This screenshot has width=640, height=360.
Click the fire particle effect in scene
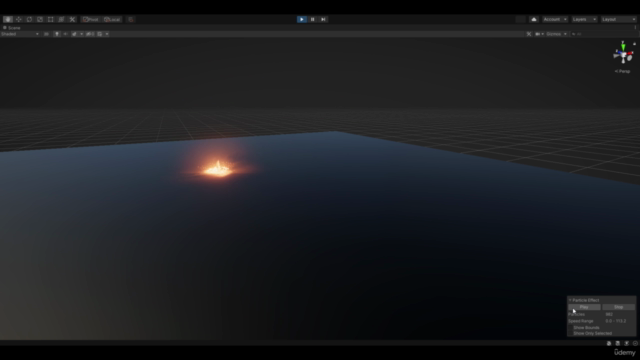(218, 168)
